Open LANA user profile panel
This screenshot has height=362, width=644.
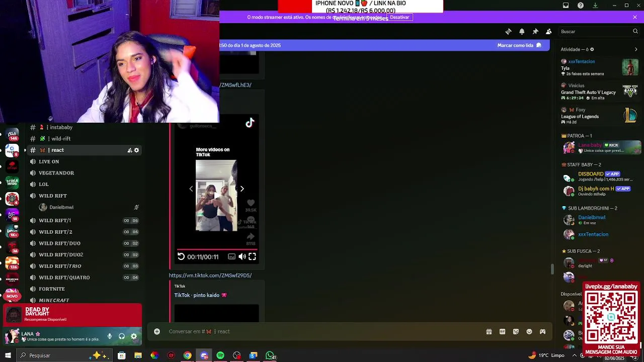pyautogui.click(x=53, y=336)
